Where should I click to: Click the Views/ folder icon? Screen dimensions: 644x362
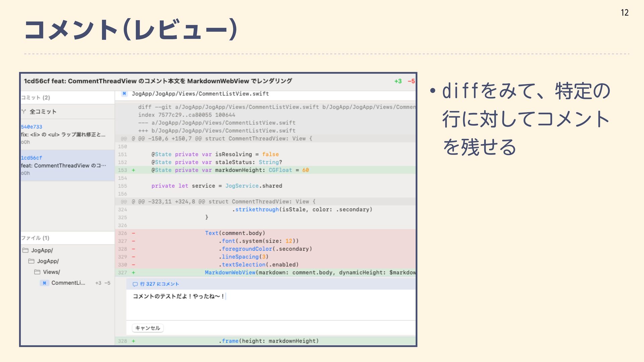point(37,272)
